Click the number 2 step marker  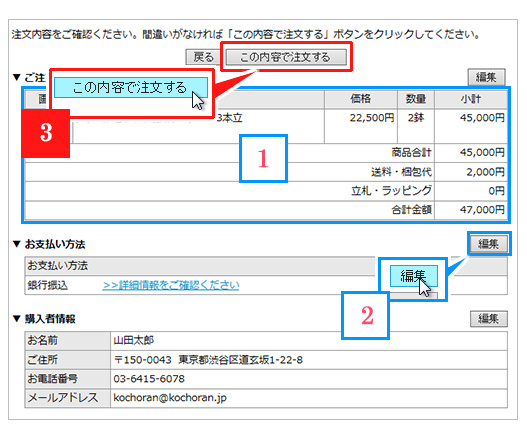click(366, 315)
